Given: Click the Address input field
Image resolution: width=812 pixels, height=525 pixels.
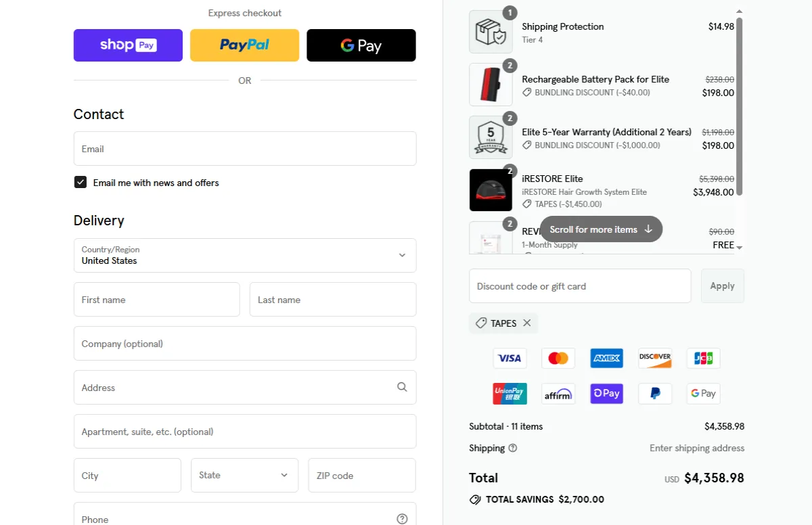Looking at the screenshot, I should click(x=245, y=388).
